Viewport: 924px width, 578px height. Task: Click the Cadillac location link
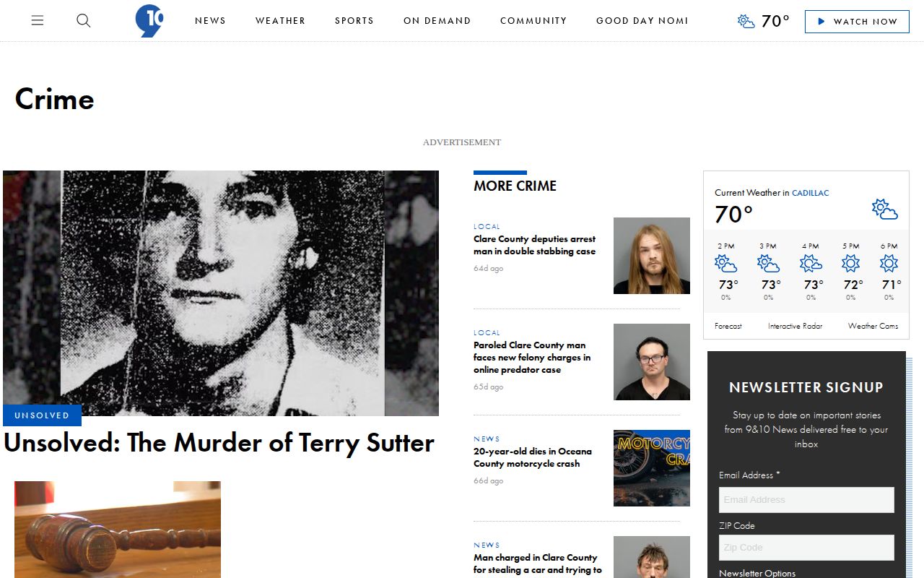point(811,193)
